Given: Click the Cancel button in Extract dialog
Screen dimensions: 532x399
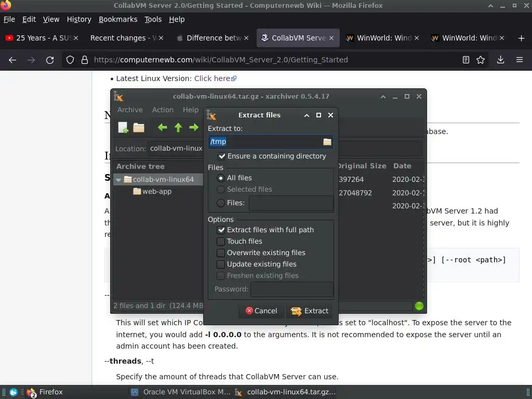Looking at the screenshot, I should pyautogui.click(x=261, y=311).
